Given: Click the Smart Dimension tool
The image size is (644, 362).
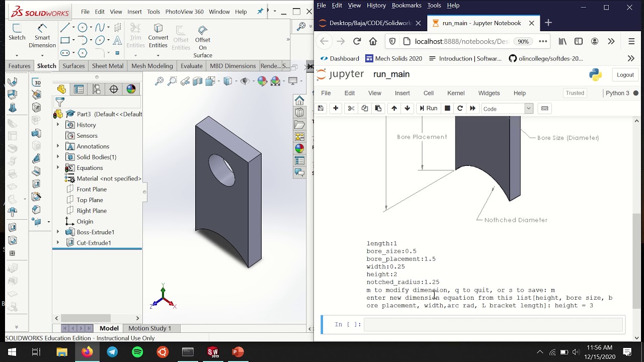Looking at the screenshot, I should coord(42,36).
